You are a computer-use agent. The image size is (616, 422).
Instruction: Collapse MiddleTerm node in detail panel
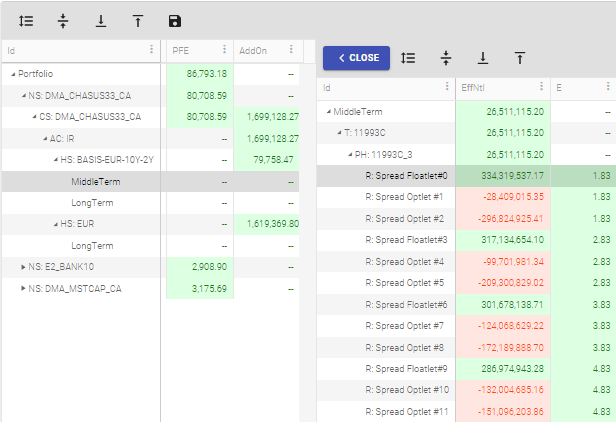(x=328, y=112)
